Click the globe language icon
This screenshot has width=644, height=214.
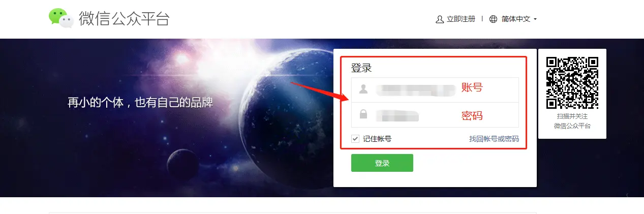coord(493,19)
